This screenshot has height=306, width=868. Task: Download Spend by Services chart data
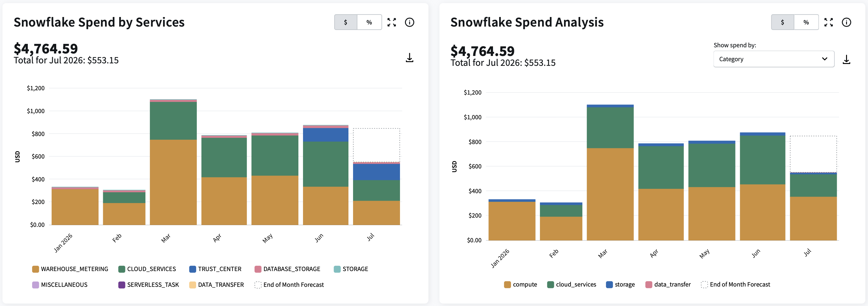point(409,57)
